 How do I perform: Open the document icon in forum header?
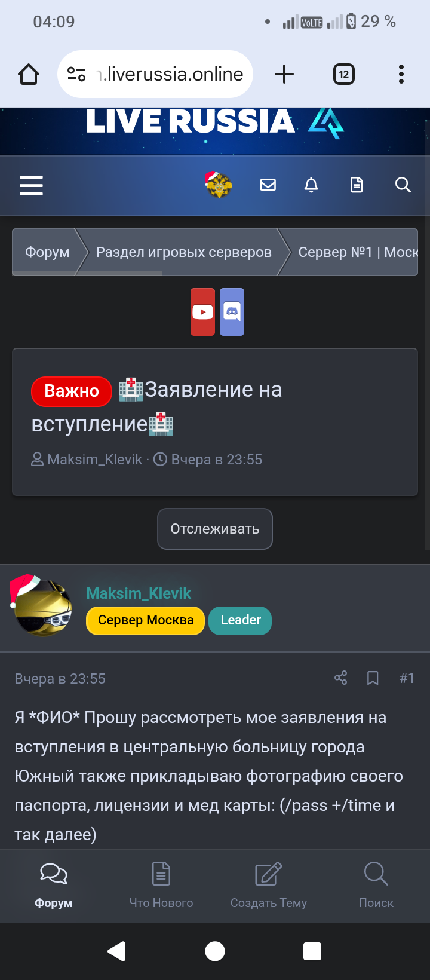pyautogui.click(x=357, y=185)
